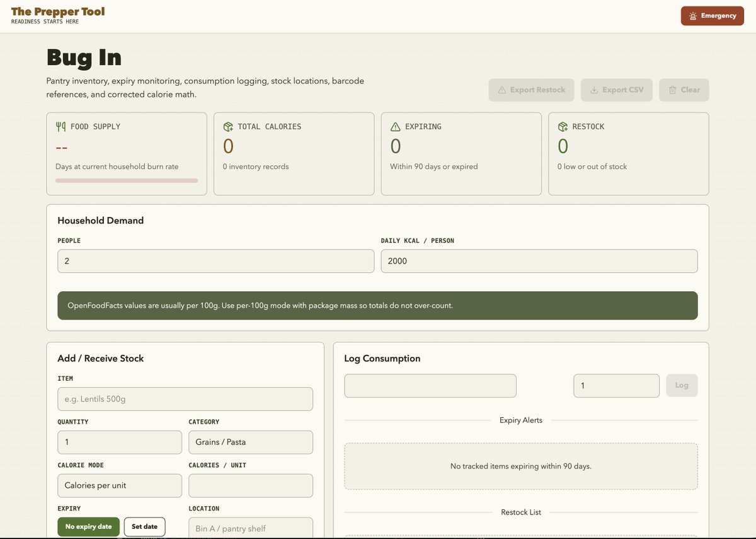Click the download icon on Export CSV
The height and width of the screenshot is (539, 756).
(594, 90)
